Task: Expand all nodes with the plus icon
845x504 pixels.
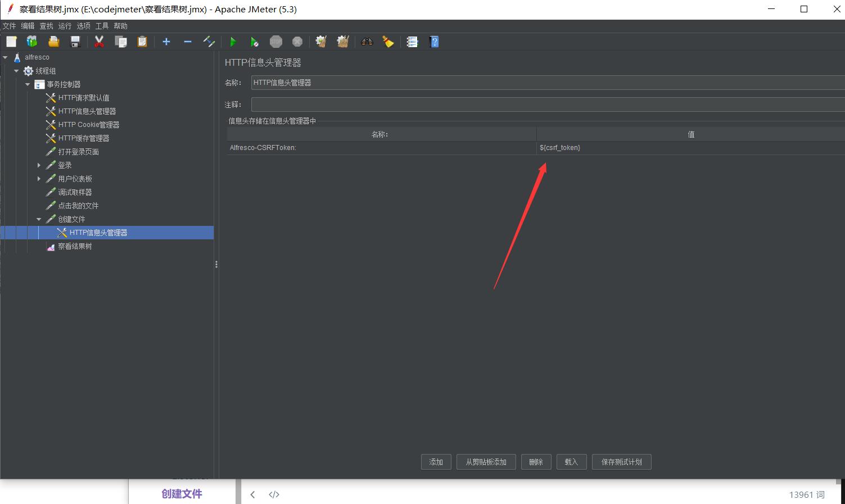Action: click(166, 42)
